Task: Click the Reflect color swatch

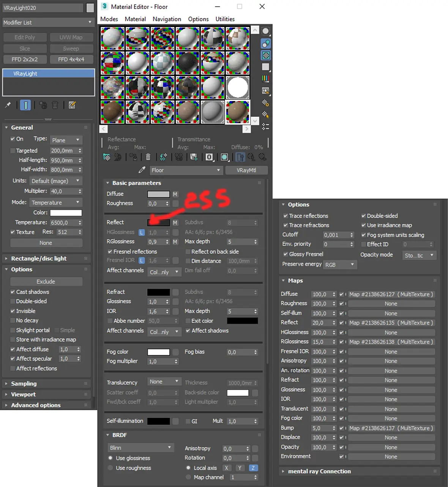Action: coord(158,222)
